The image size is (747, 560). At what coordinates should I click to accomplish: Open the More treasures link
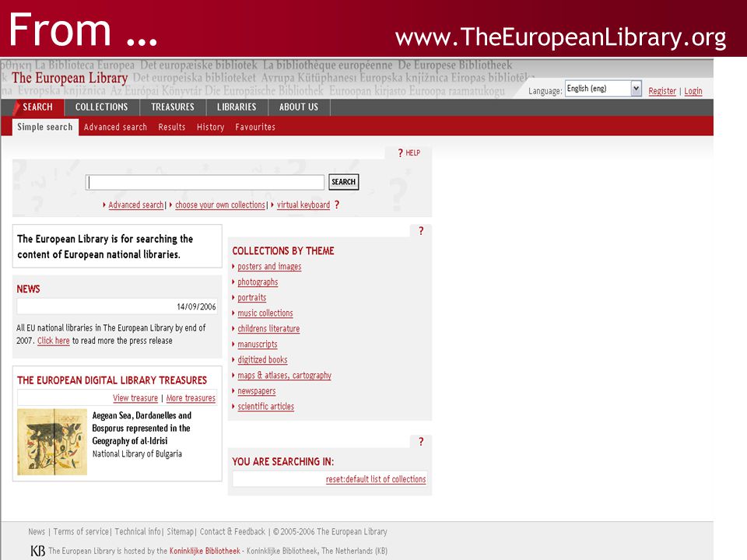point(191,398)
